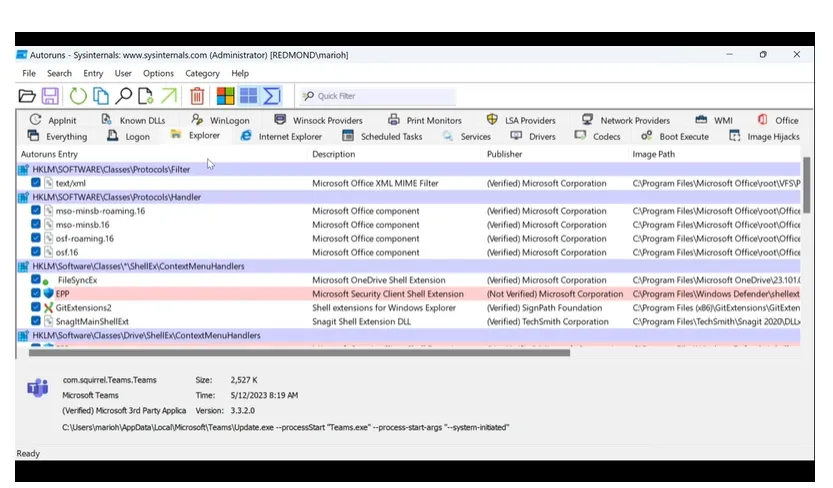
Task: Disable the SnagItMainShellExt checkbox
Action: (36, 321)
